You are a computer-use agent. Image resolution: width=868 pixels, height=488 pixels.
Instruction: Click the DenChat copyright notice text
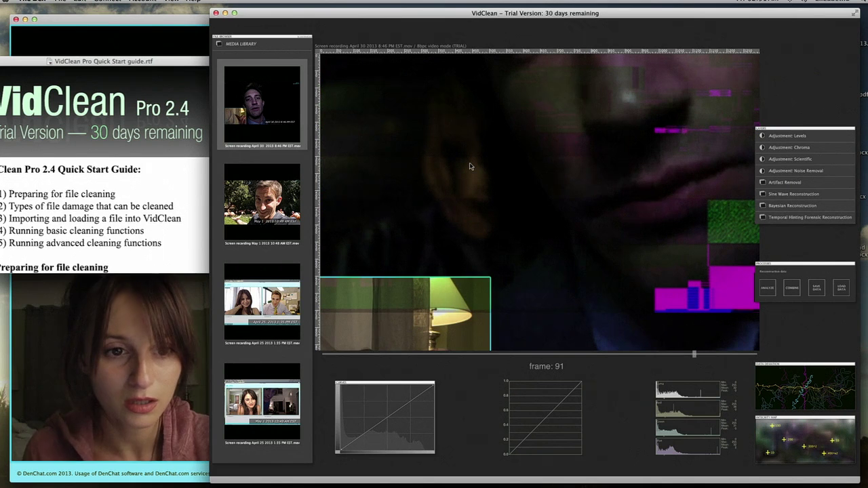113,474
